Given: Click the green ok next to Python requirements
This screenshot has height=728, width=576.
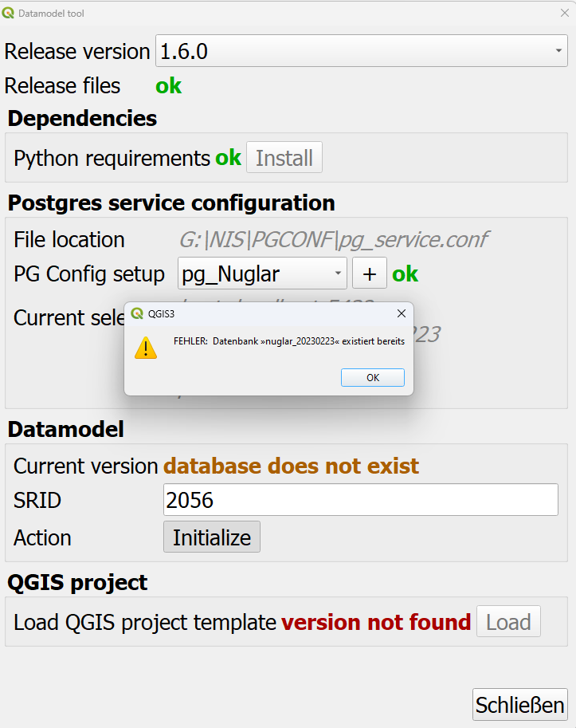Looking at the screenshot, I should 228,157.
